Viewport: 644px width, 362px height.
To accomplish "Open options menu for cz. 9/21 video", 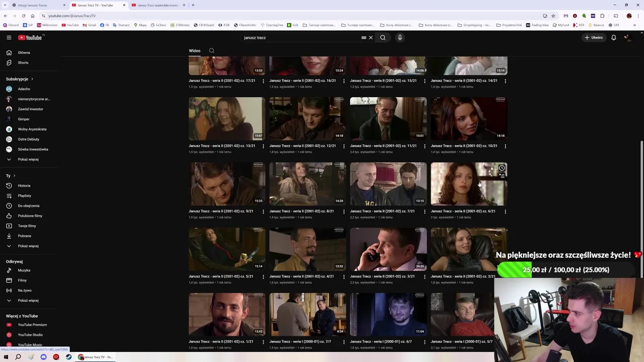I will tap(263, 212).
